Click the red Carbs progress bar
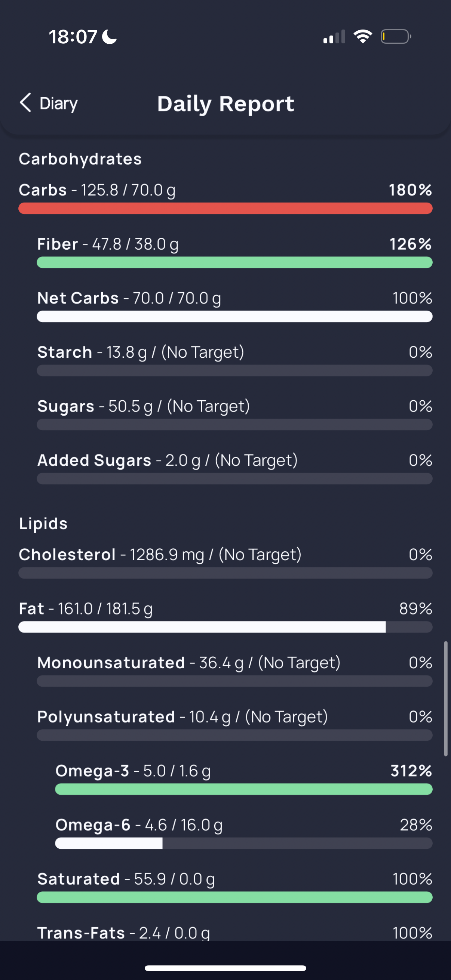 (x=225, y=209)
